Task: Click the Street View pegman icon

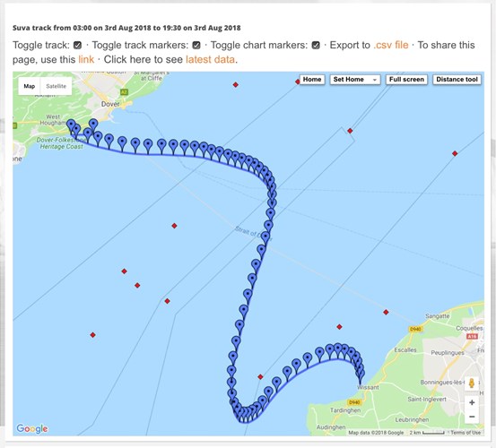Action: coord(471,383)
